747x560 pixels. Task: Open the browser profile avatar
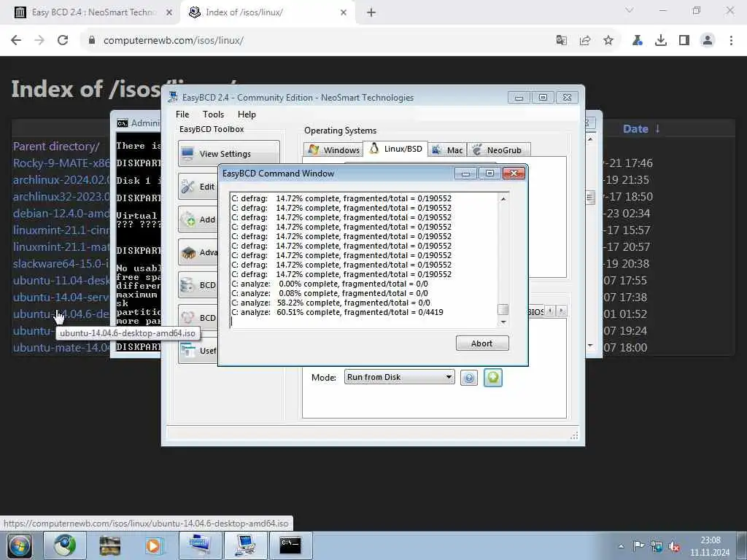[708, 41]
